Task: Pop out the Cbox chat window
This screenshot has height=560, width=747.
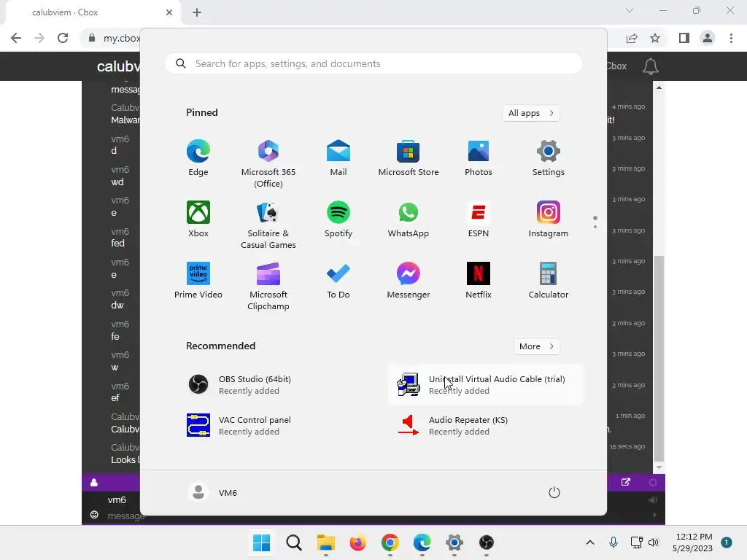Action: click(x=626, y=483)
